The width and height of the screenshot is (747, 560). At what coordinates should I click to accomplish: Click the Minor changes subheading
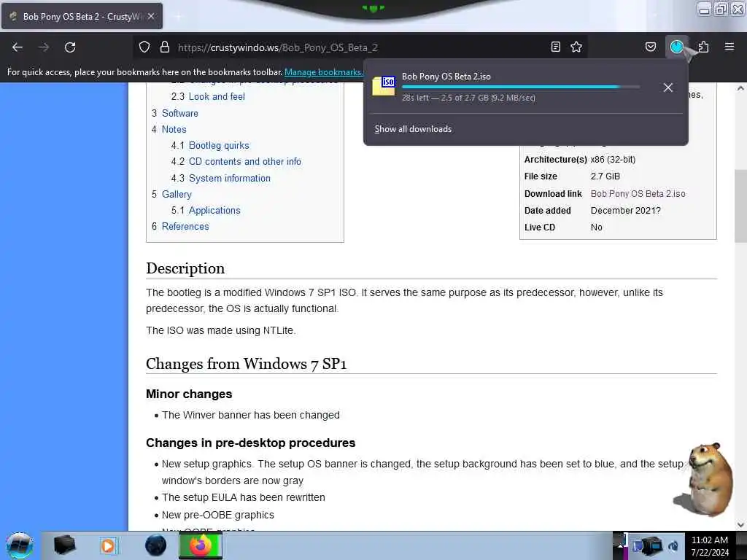tap(189, 394)
